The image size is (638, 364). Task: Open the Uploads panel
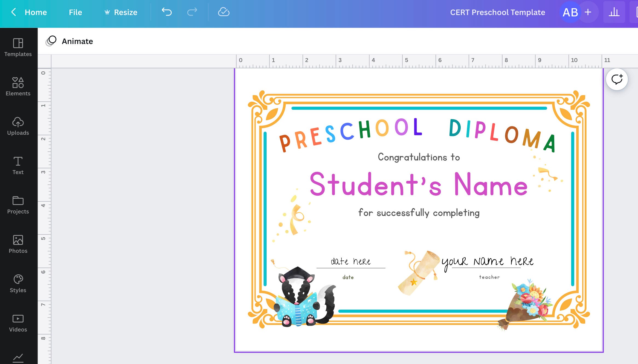click(18, 126)
